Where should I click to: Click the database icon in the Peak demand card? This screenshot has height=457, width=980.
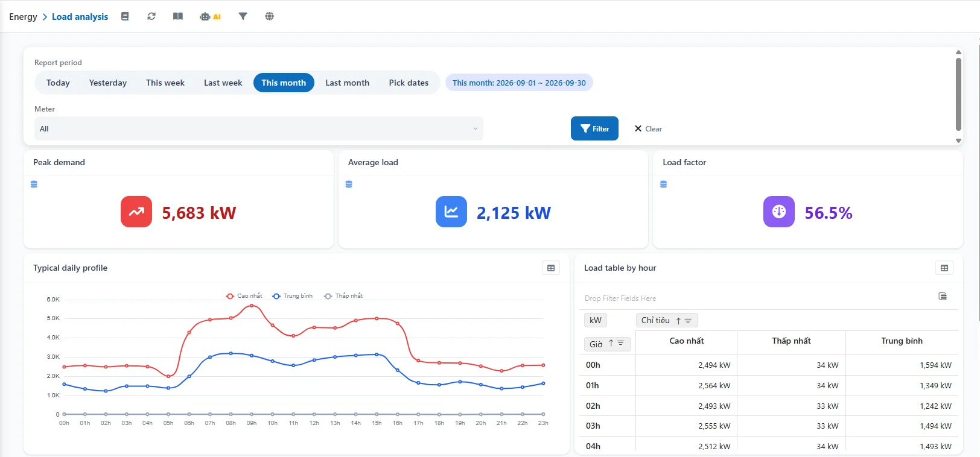point(34,184)
